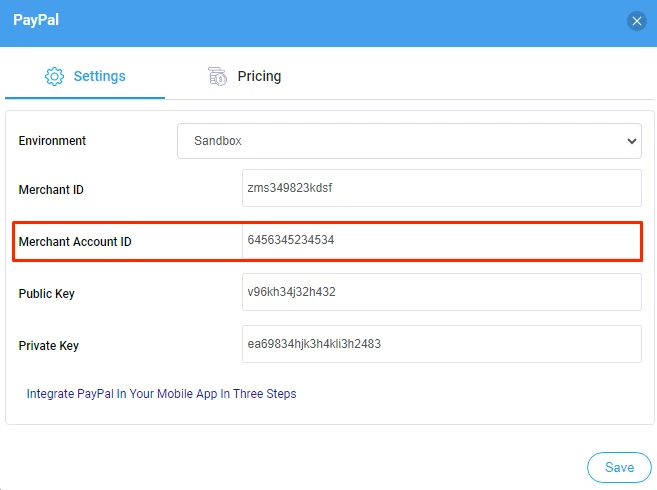Click the Pricing coins icon

pos(217,76)
